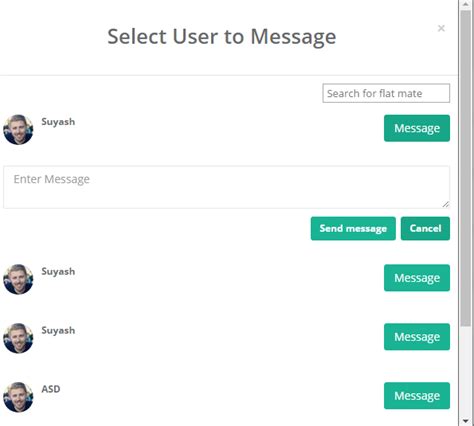Select the ASD user name
This screenshot has width=474, height=426.
click(x=51, y=389)
